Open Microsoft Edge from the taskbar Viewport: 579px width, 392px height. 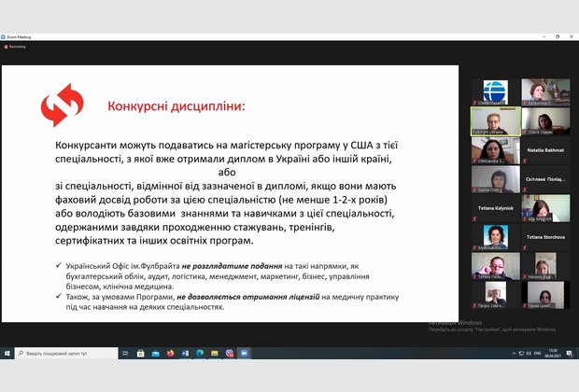click(200, 353)
